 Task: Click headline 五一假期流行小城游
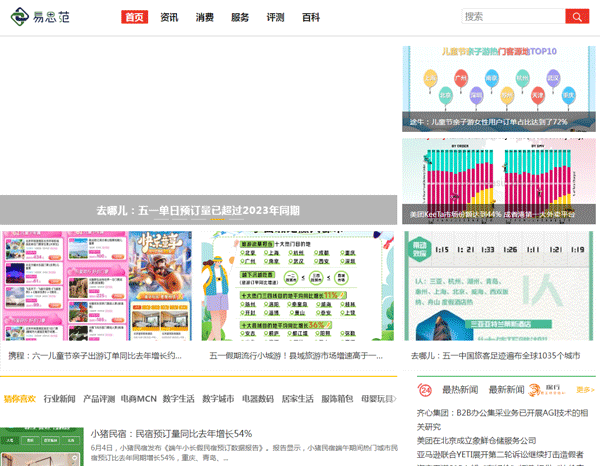[296, 356]
